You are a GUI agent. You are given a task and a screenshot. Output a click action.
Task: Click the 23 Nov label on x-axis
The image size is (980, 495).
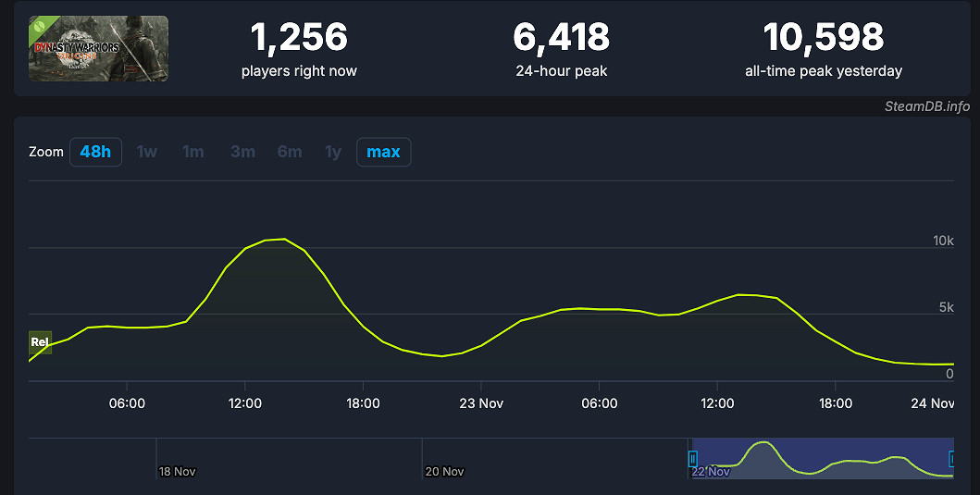(480, 403)
